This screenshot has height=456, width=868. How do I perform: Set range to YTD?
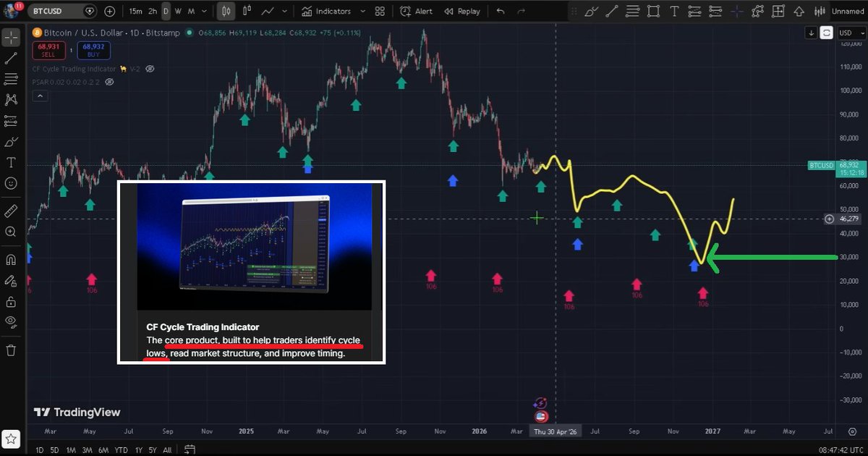point(121,449)
